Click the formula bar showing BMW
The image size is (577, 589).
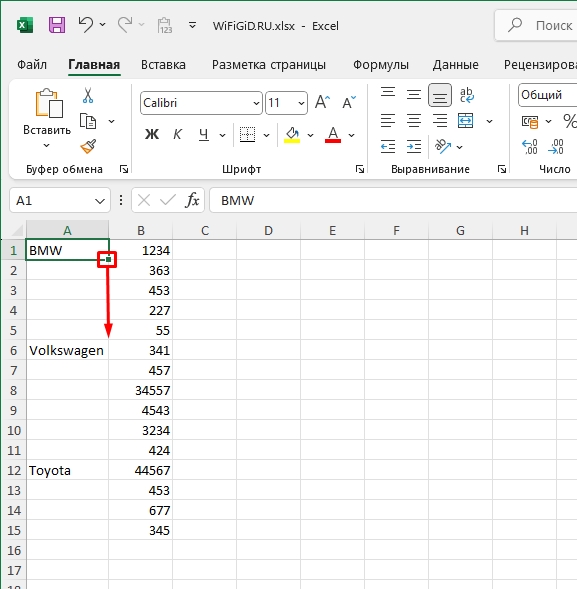393,200
